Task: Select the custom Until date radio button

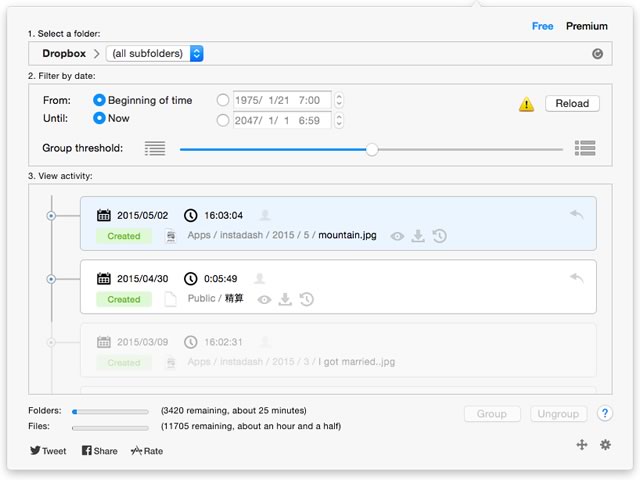Action: click(223, 120)
